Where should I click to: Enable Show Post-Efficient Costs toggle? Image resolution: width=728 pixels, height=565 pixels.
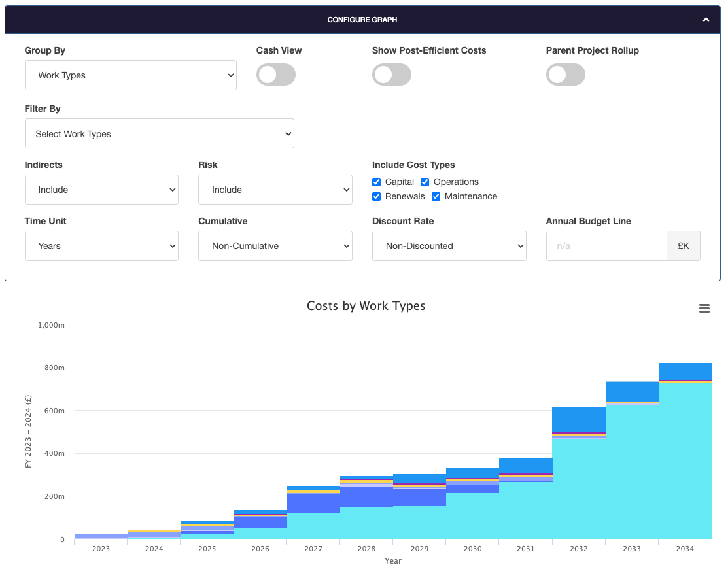(392, 75)
